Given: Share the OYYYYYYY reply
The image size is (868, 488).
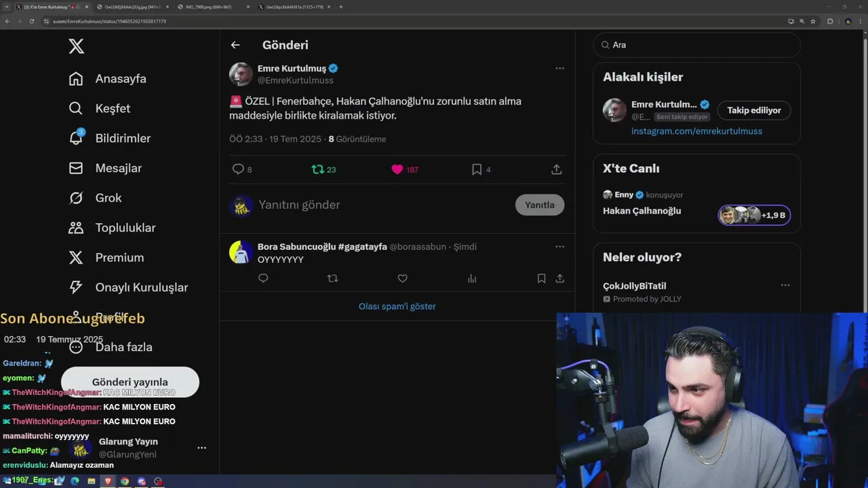Looking at the screenshot, I should click(x=560, y=278).
